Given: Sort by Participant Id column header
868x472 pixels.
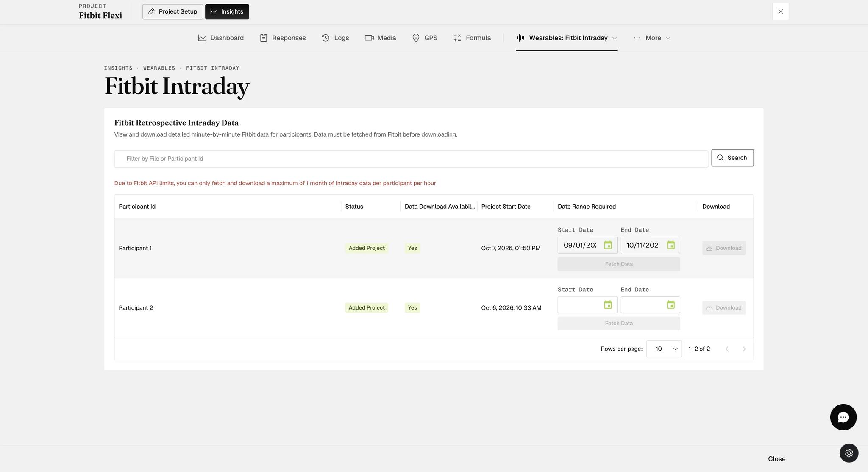Looking at the screenshot, I should coord(137,207).
